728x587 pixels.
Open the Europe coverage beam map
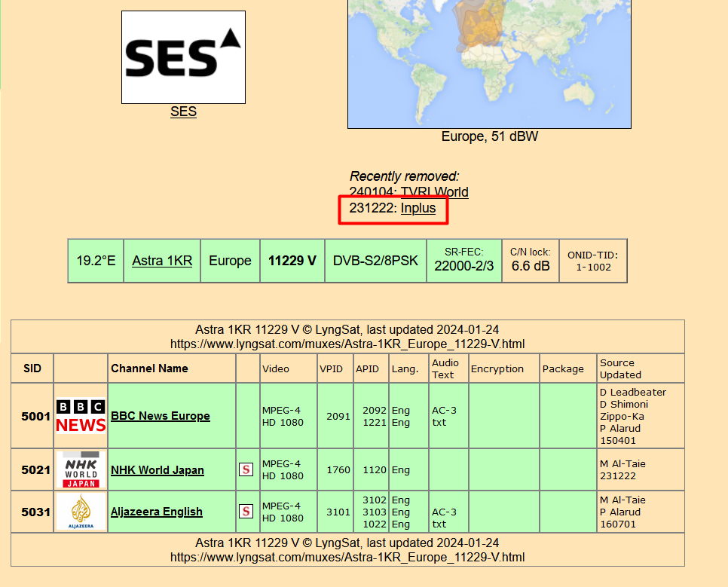(x=489, y=64)
